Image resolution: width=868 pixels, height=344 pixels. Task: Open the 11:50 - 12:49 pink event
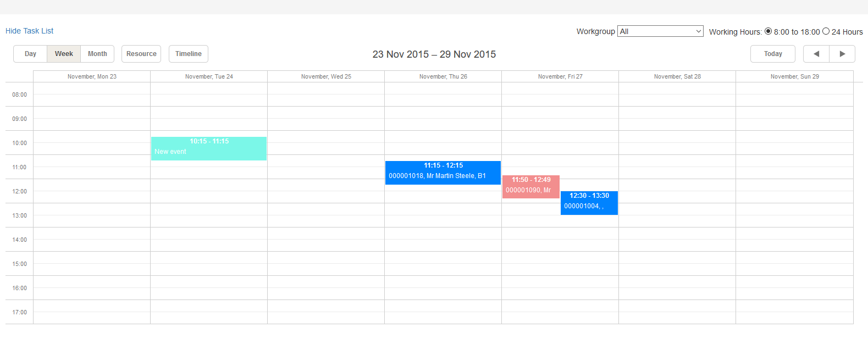pyautogui.click(x=531, y=187)
